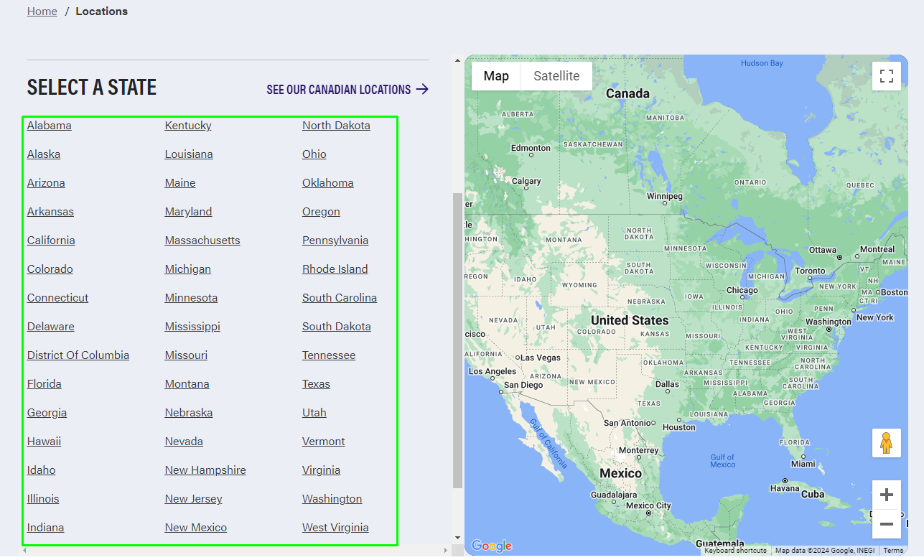Screen dimensions: 924x560
Task: Open Illinois locations
Action: pos(43,499)
